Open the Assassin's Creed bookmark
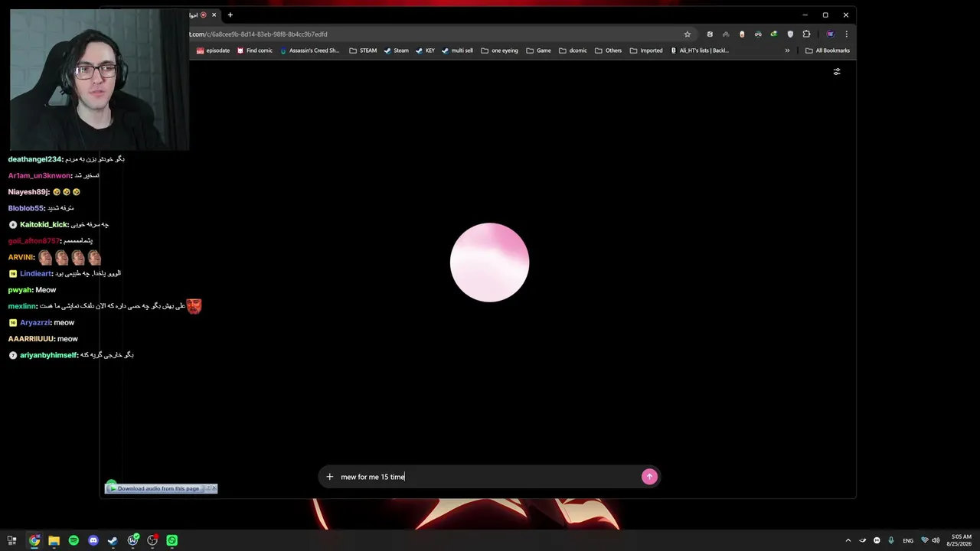 pos(309,51)
